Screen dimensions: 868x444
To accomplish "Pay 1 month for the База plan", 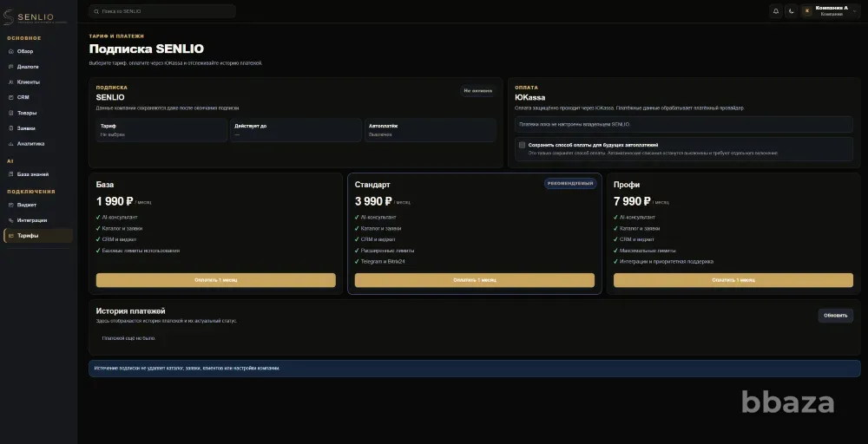I will 216,280.
